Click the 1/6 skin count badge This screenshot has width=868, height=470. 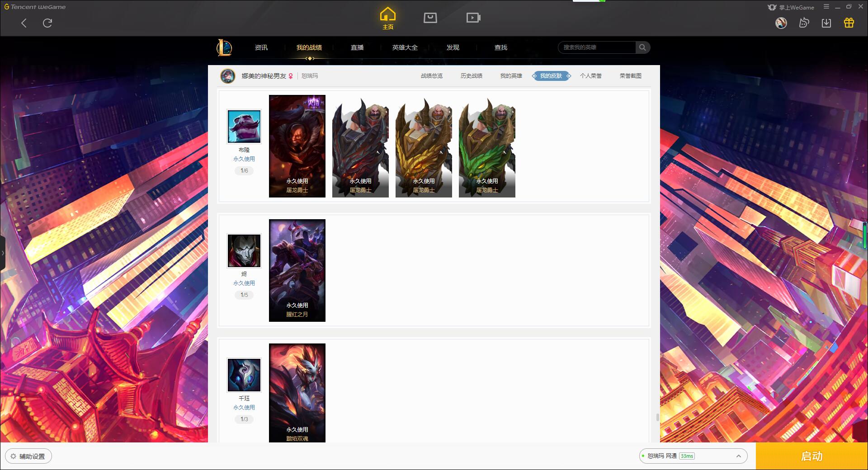[244, 171]
